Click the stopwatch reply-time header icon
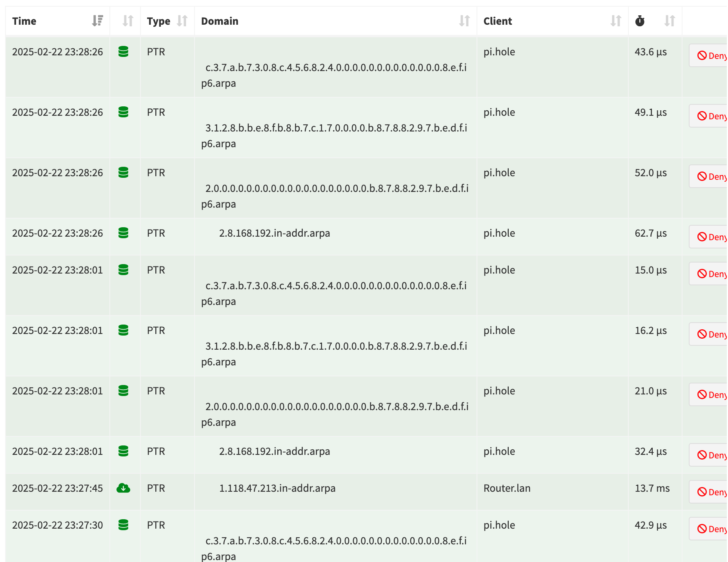Screen dimensions: 728x562 tap(640, 21)
